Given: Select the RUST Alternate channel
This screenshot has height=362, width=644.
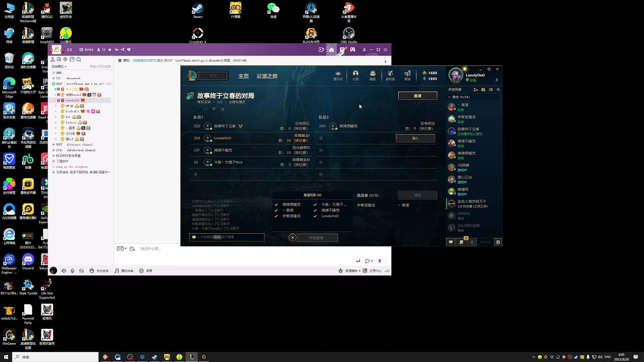Looking at the screenshot, I should 74,144.
